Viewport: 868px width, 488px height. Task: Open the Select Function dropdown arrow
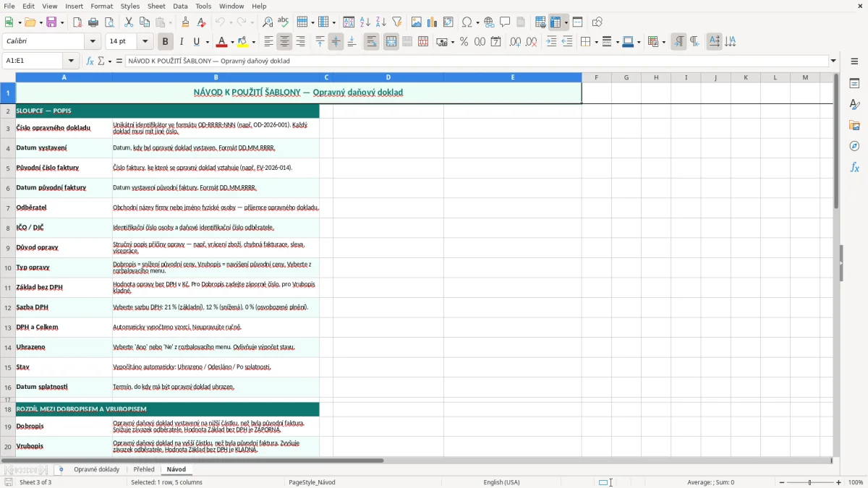tap(110, 61)
